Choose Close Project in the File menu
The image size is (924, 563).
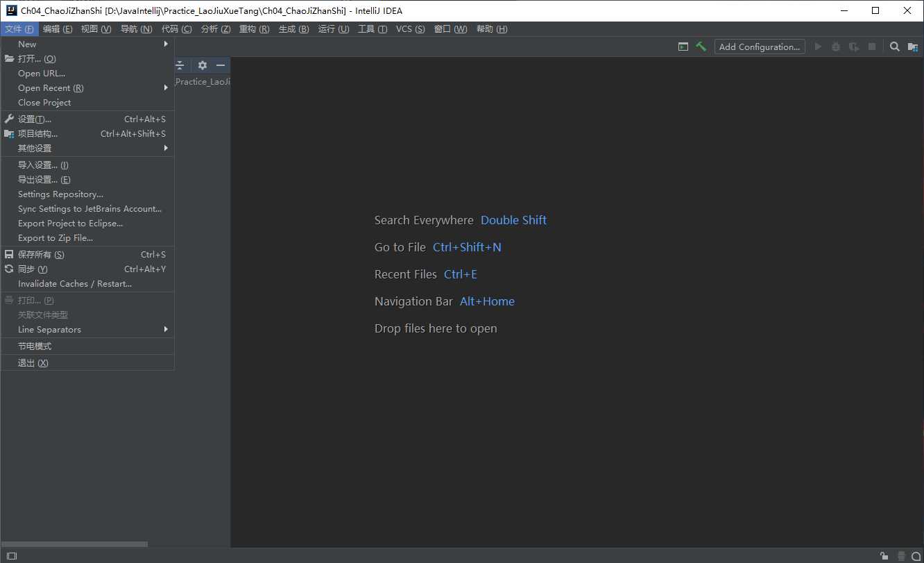pyautogui.click(x=87, y=102)
